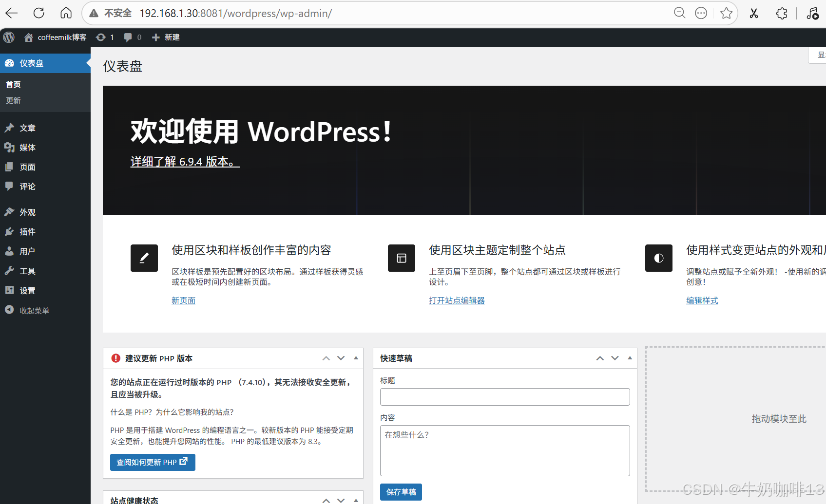
Task: Click the 工具 wrench icon
Action: (9, 271)
